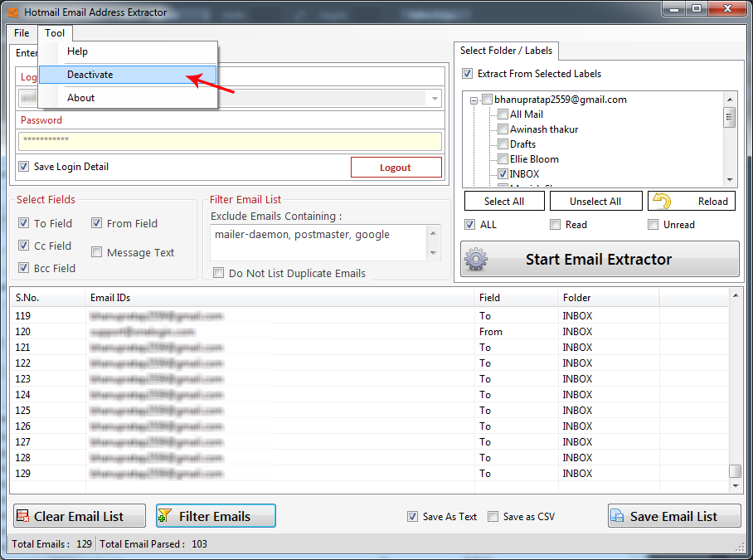Viewport: 753px width, 560px height.
Task: Enable the Unread messages checkbox
Action: (653, 225)
